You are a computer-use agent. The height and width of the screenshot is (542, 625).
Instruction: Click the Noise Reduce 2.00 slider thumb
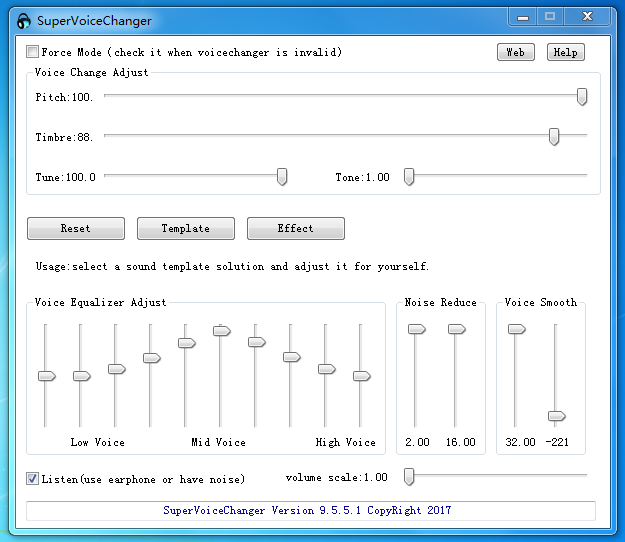tap(417, 329)
